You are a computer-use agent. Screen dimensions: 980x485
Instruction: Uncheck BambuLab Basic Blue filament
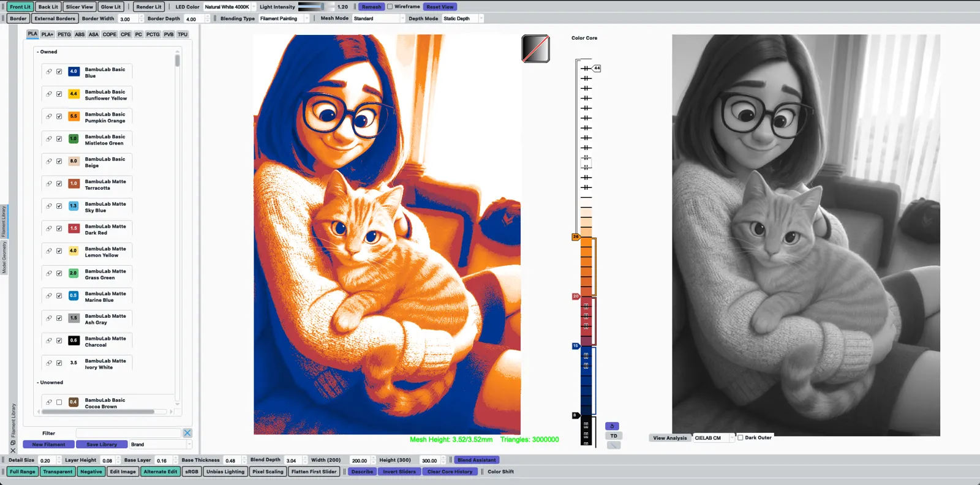point(59,72)
